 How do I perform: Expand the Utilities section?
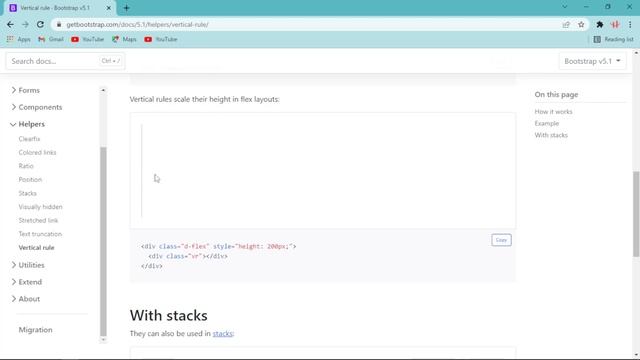28,265
